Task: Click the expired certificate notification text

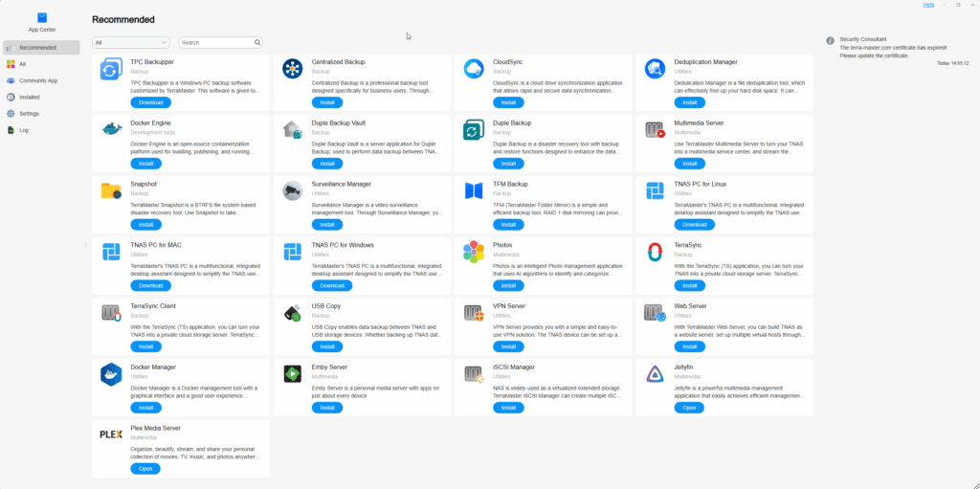Action: tap(893, 52)
